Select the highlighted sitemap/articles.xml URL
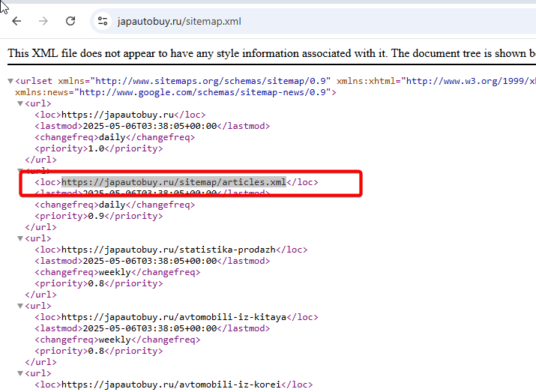 (174, 182)
